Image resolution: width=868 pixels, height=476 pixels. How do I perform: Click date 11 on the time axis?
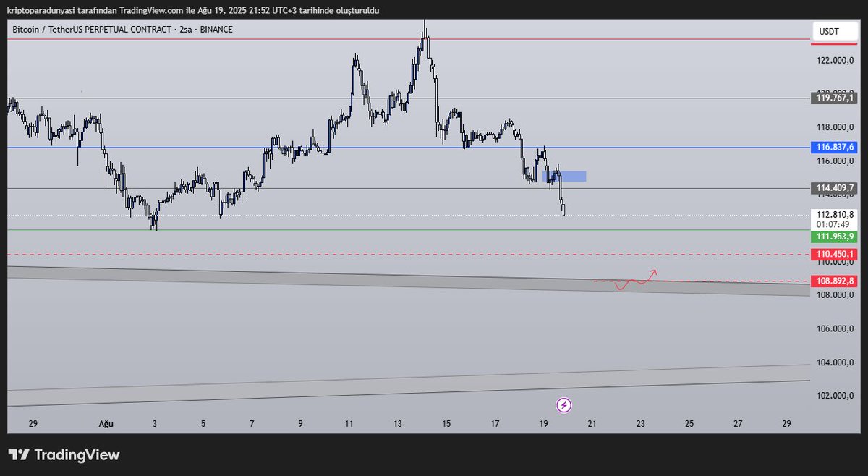point(349,424)
